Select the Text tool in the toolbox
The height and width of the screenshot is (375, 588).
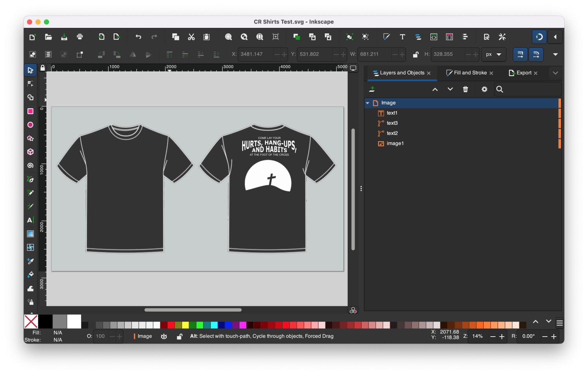click(30, 220)
